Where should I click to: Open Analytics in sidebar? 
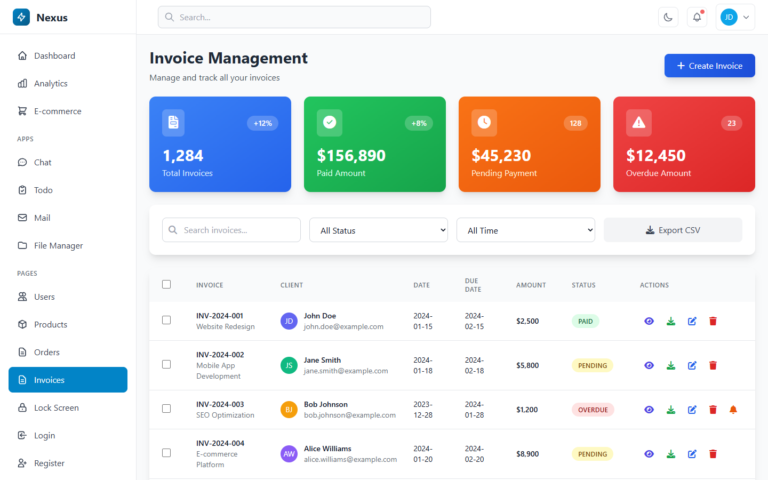(68, 84)
